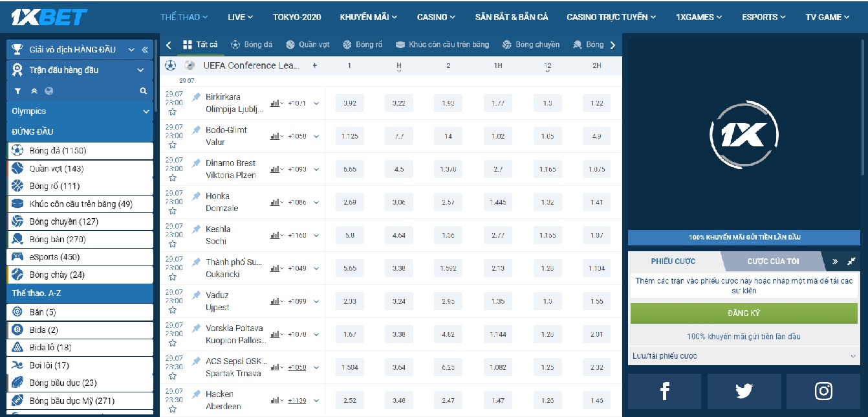Viewport: 868px width, 417px height.
Task: Open Bóng đá (1150) in sidebar
Action: point(80,151)
